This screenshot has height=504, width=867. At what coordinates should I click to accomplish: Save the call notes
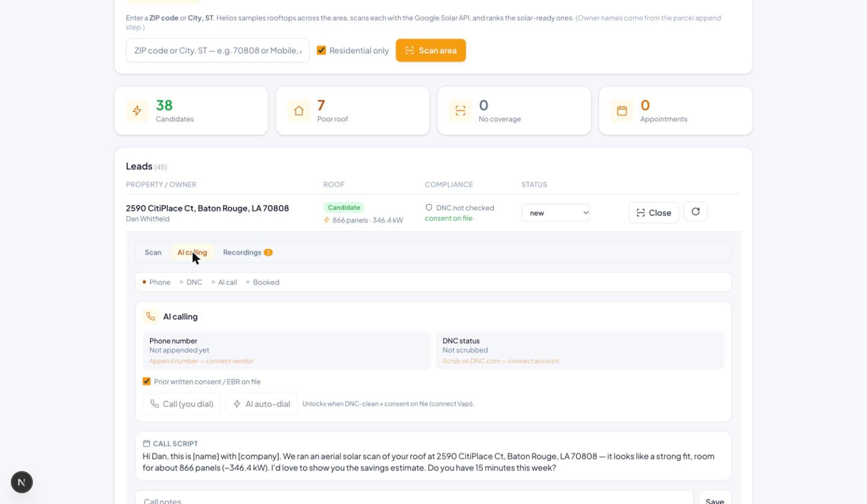click(715, 499)
